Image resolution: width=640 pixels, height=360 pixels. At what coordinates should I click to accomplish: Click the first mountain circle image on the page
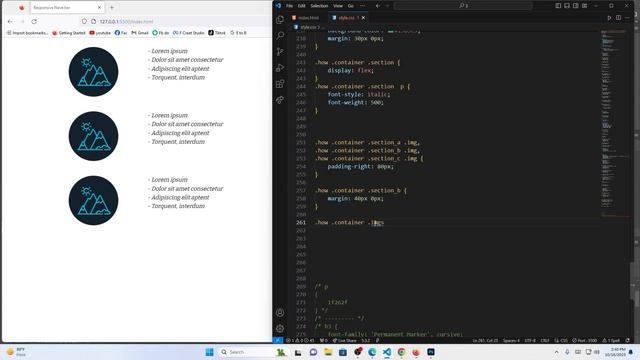coord(93,72)
